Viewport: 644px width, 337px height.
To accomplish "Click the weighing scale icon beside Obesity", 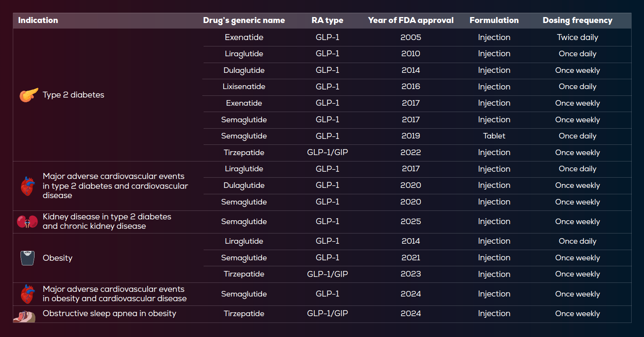I will tap(27, 258).
